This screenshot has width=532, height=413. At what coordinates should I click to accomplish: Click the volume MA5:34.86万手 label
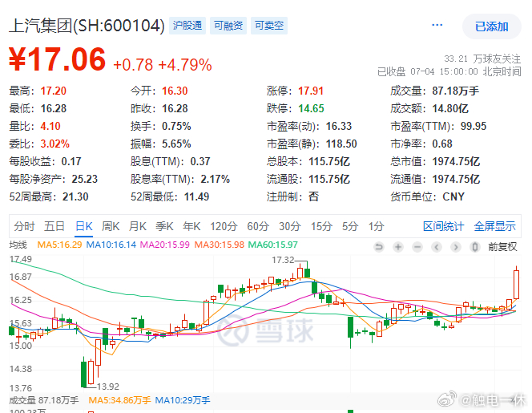(x=119, y=400)
